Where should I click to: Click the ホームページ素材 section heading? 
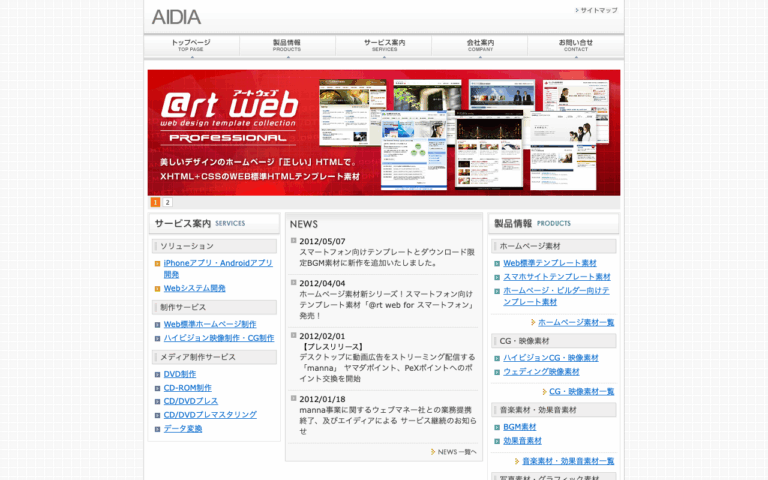click(553, 246)
